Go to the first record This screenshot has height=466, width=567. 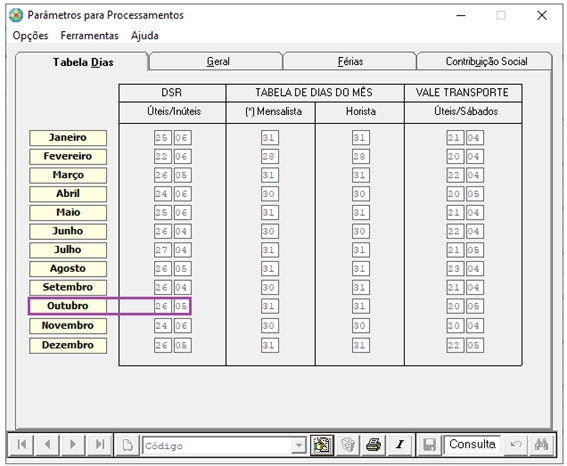21,445
